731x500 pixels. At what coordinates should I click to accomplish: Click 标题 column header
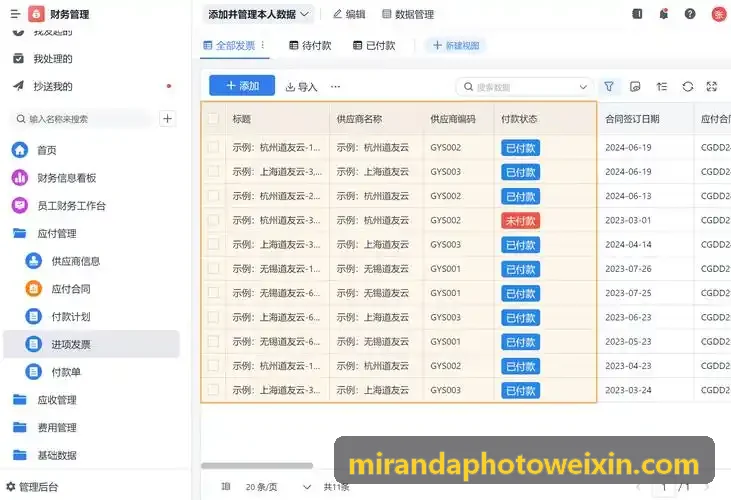(241, 119)
